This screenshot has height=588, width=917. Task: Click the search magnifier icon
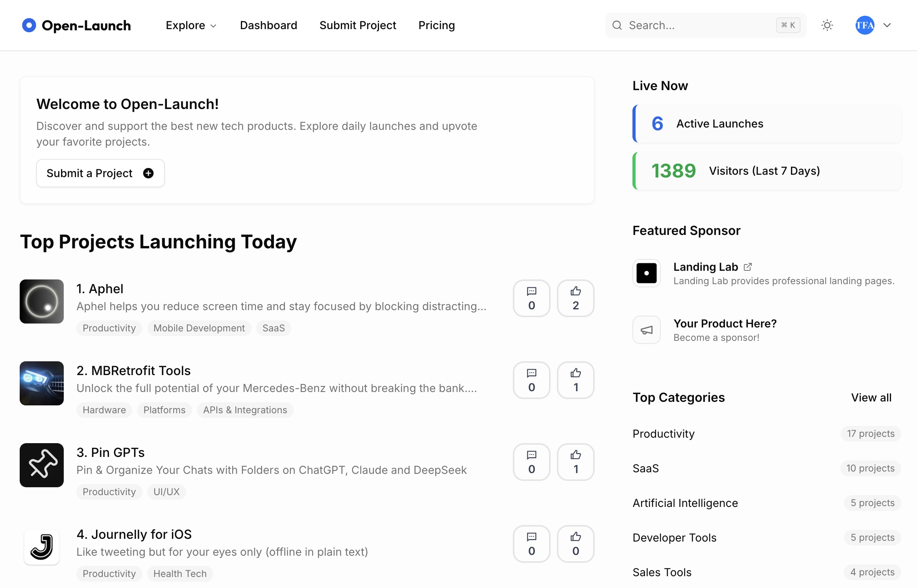[x=617, y=25]
